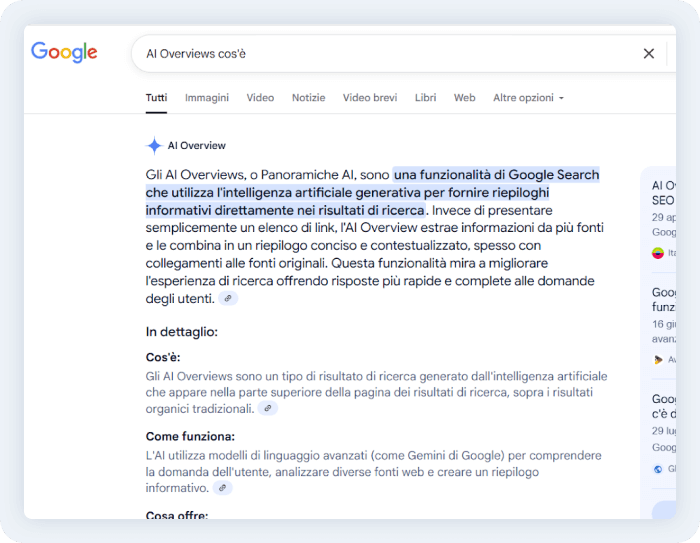This screenshot has height=543, width=700.
Task: Click the Google logo
Action: click(64, 53)
